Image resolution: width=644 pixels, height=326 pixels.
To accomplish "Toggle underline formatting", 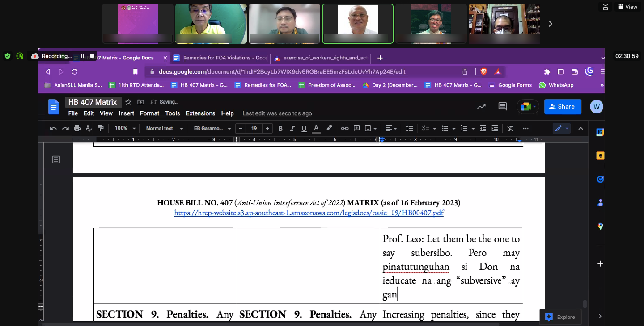I will point(304,129).
